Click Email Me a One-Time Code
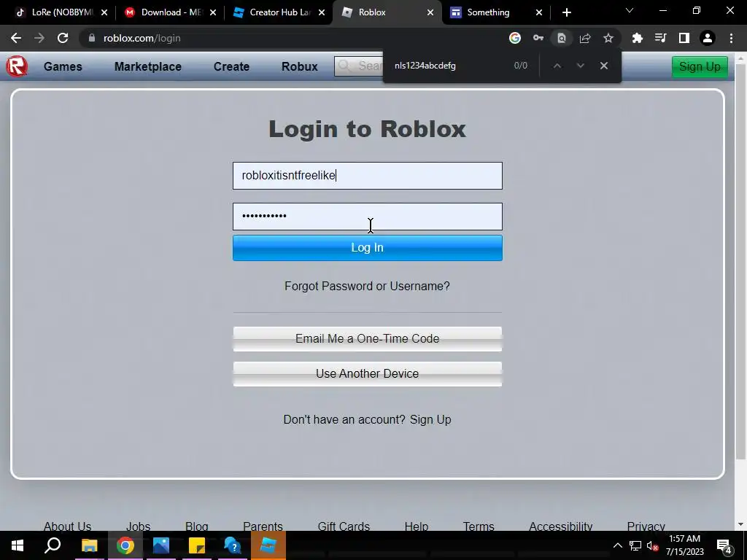The height and width of the screenshot is (560, 747). coord(368,339)
